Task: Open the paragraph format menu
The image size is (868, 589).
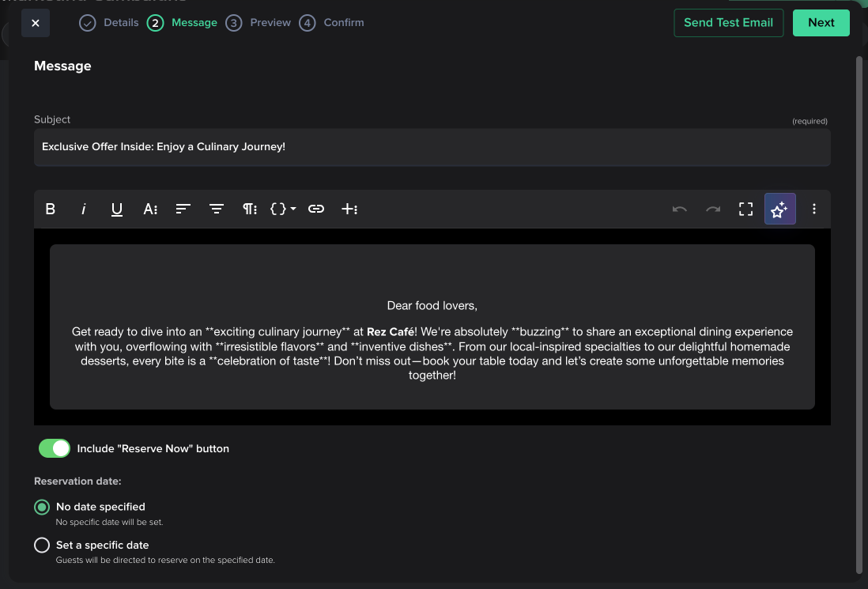Action: click(x=249, y=210)
